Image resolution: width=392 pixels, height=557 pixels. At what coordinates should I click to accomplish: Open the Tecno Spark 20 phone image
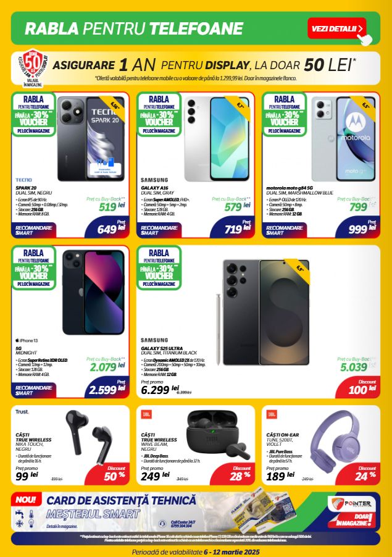point(91,138)
